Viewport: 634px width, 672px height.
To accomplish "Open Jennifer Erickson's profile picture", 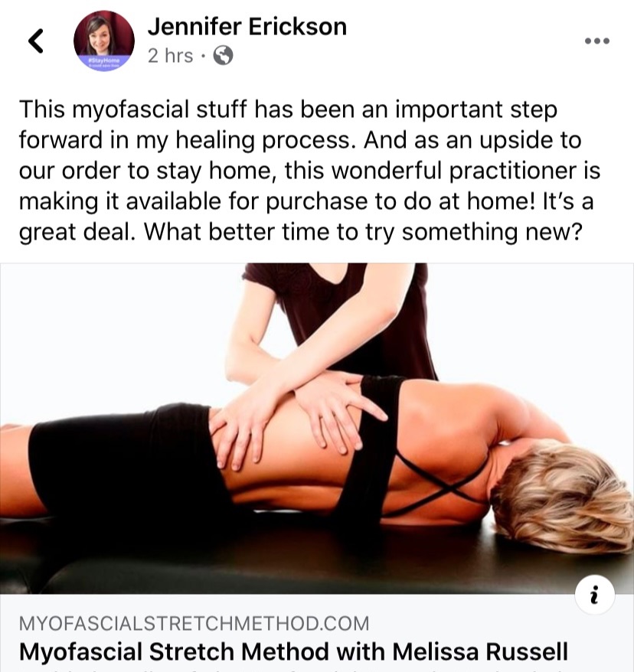I will pyautogui.click(x=103, y=41).
